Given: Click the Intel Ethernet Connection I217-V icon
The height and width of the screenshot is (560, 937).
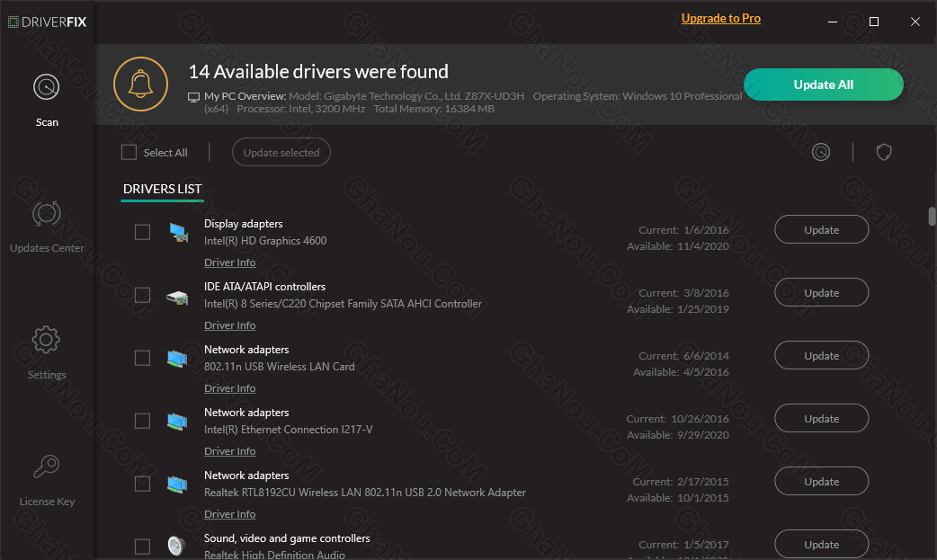Looking at the screenshot, I should click(177, 422).
